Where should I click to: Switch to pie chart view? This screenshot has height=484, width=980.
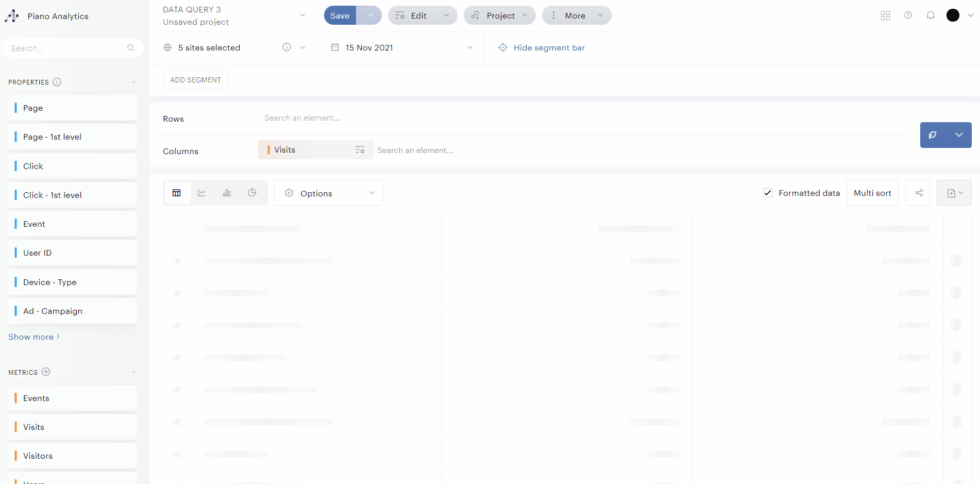[x=252, y=193]
